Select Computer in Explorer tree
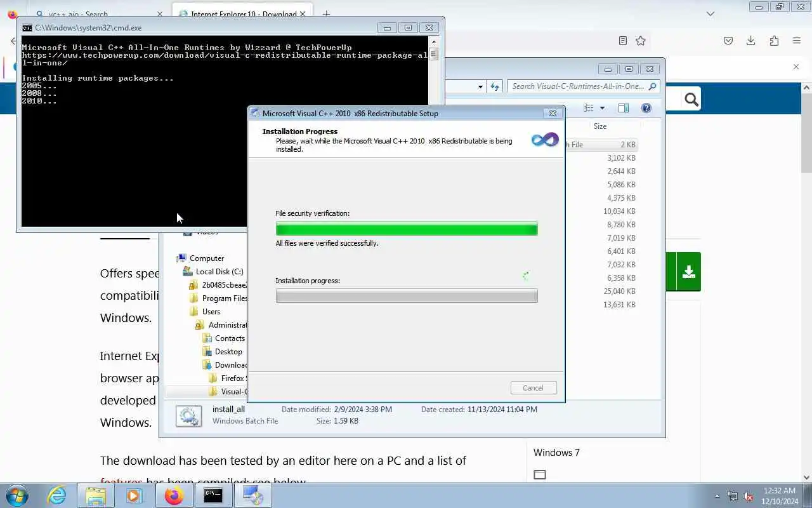 [x=207, y=258]
